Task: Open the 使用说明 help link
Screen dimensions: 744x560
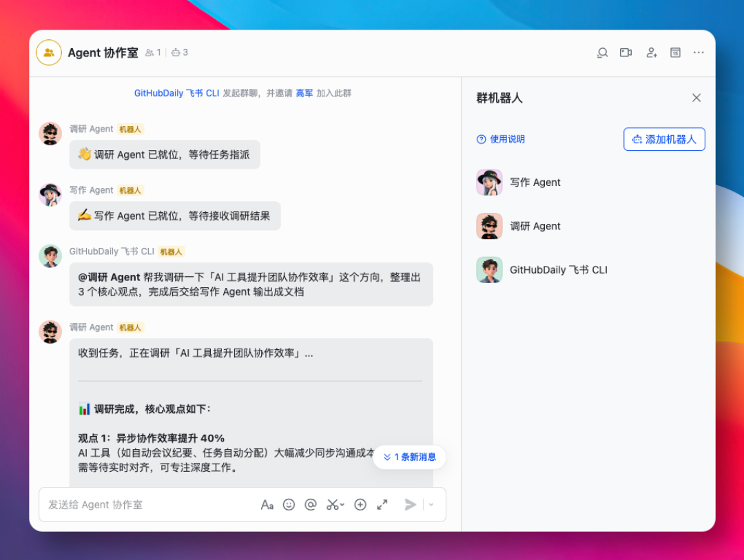Action: point(501,139)
